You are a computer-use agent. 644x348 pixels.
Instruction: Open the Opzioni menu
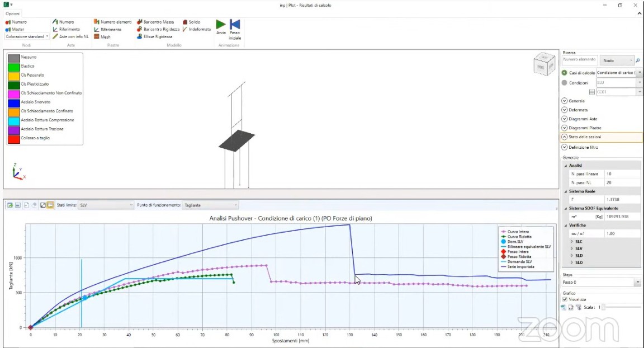13,13
